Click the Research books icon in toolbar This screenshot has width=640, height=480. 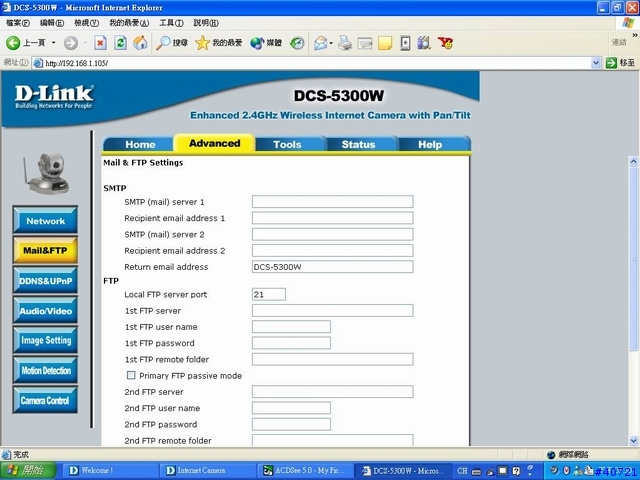pos(424,42)
